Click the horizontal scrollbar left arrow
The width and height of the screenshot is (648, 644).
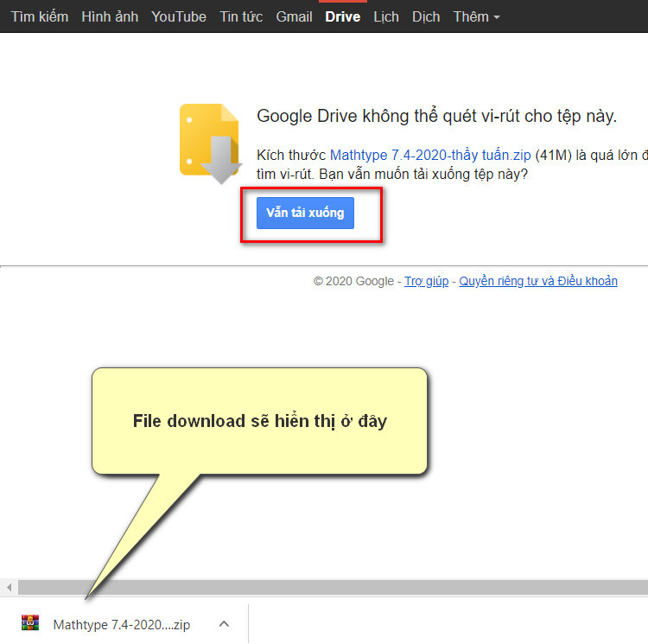click(9, 587)
